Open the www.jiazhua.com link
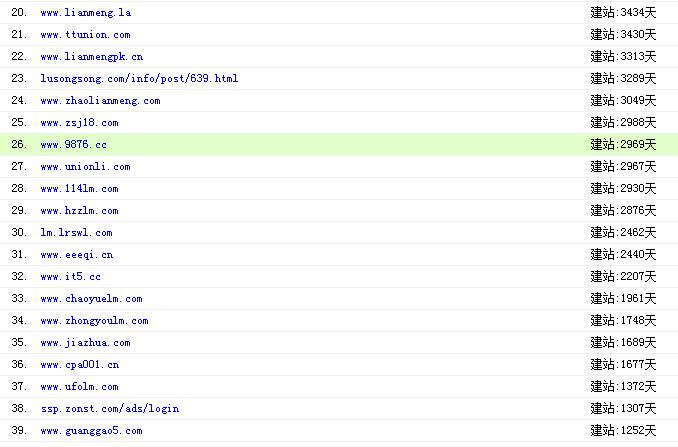 coord(85,343)
